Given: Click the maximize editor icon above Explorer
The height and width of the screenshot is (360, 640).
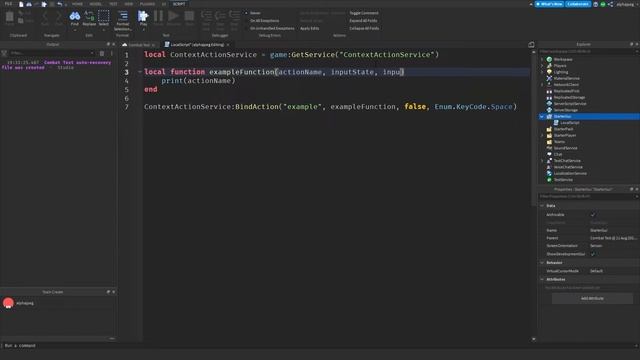Looking at the screenshot, I should tap(531, 44).
